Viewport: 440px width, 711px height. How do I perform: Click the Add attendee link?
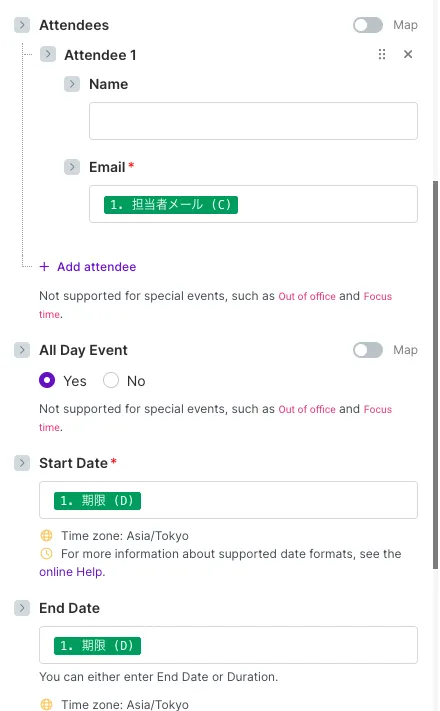(97, 267)
